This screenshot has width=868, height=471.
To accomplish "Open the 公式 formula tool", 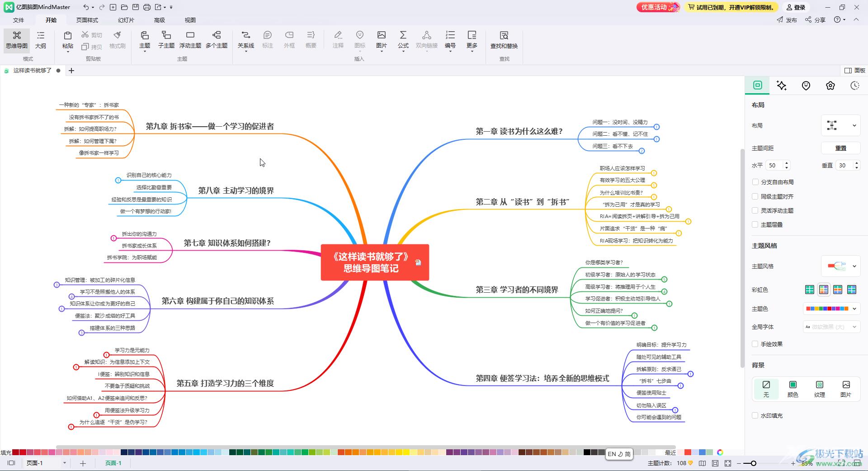I will pyautogui.click(x=403, y=40).
